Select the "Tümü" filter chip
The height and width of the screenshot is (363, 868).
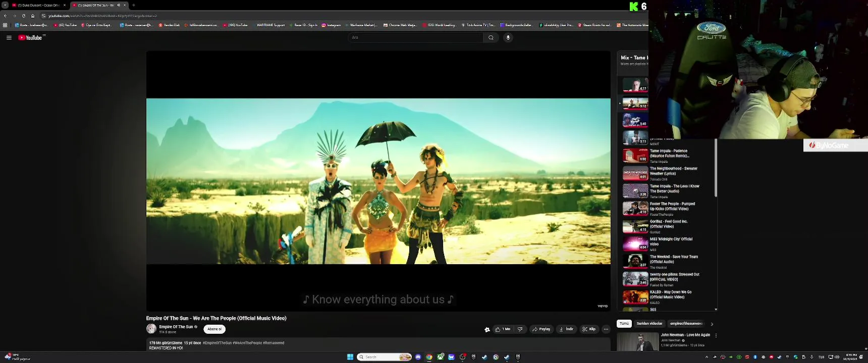tap(624, 324)
